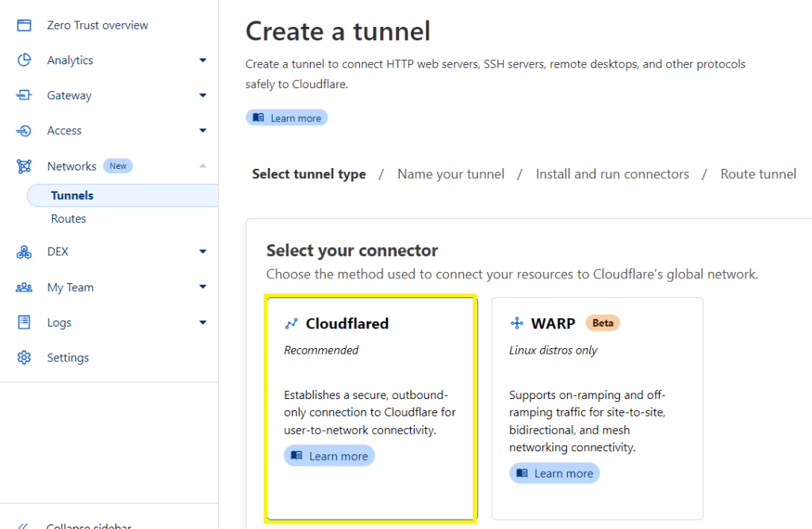Click the DEX icon in sidebar
The height and width of the screenshot is (529, 812).
pyautogui.click(x=24, y=251)
